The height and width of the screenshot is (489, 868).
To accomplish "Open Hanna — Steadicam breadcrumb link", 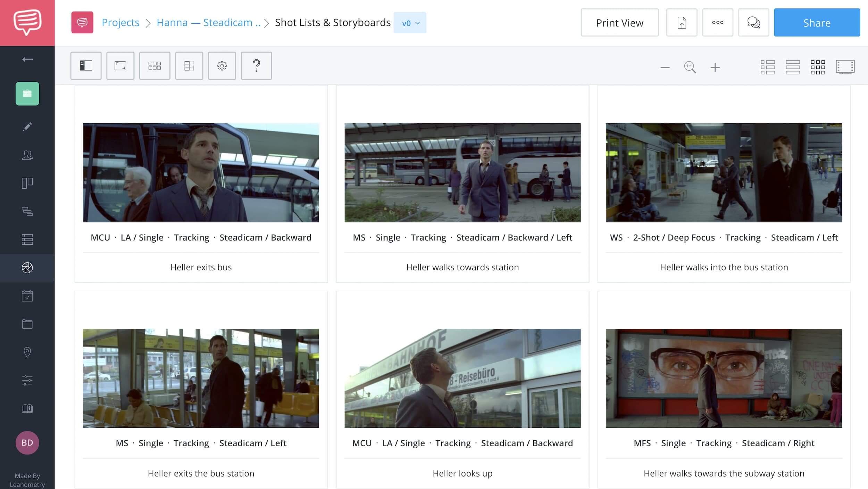I will (x=208, y=23).
